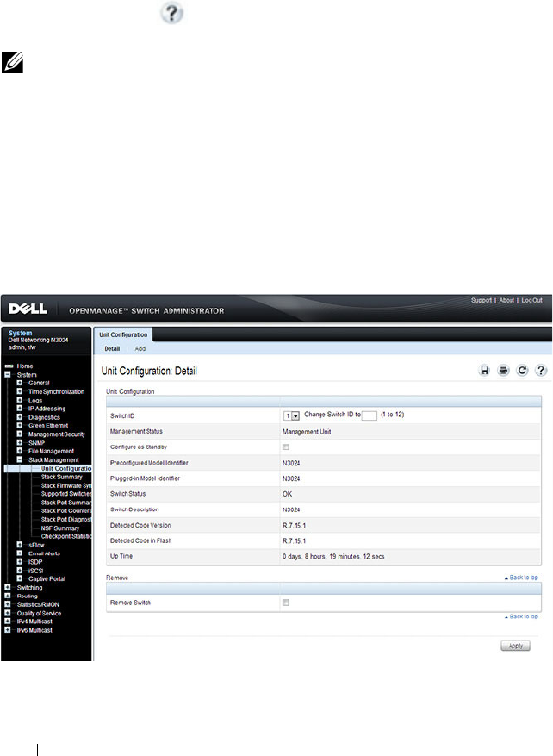553x756 pixels.
Task: Collapse the System tree node
Action: coord(8,375)
